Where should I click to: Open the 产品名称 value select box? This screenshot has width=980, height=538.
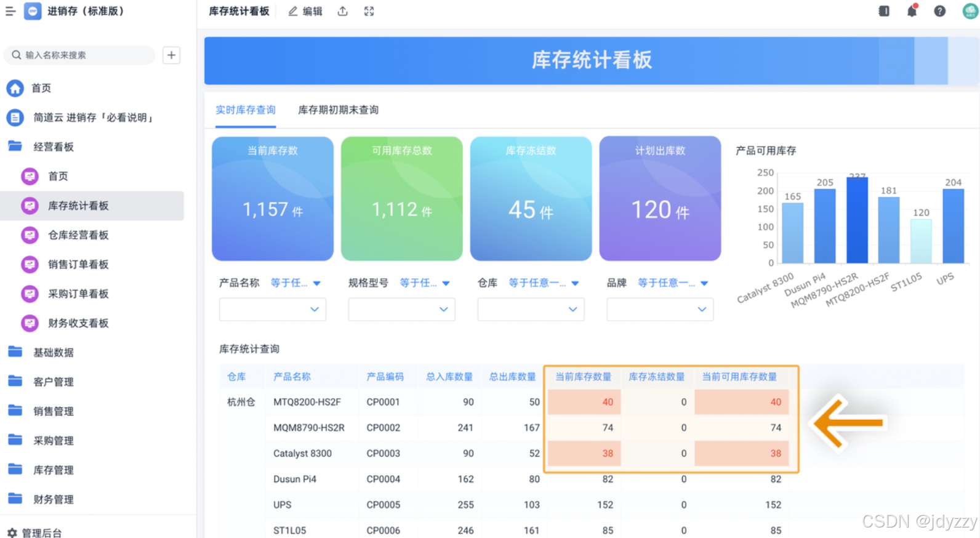click(x=273, y=310)
